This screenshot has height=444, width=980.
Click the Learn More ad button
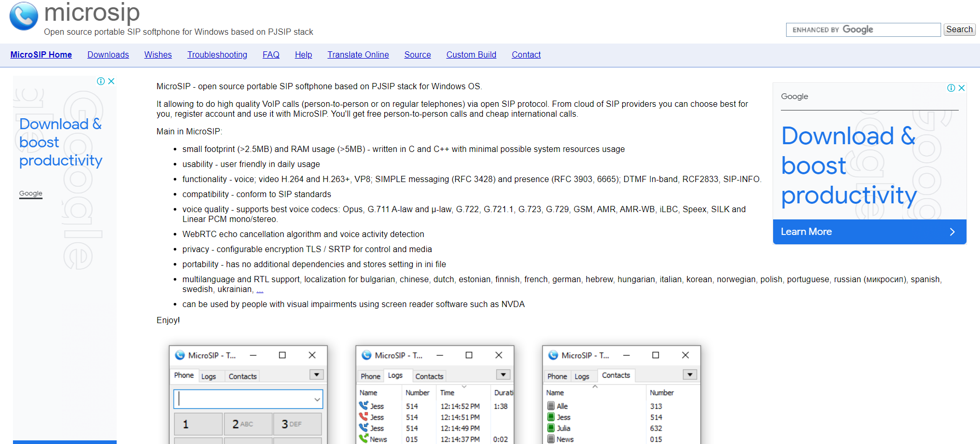[870, 232]
